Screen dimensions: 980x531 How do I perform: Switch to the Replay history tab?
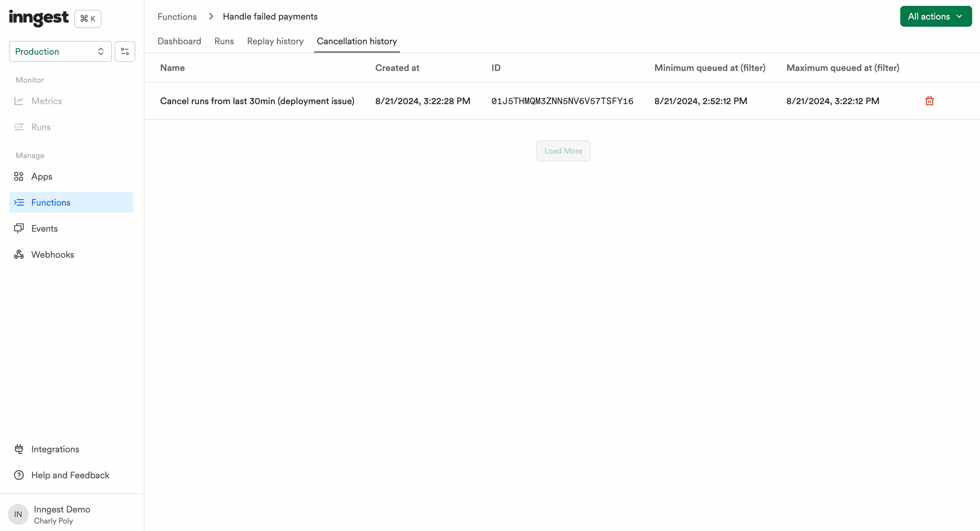[x=275, y=41]
